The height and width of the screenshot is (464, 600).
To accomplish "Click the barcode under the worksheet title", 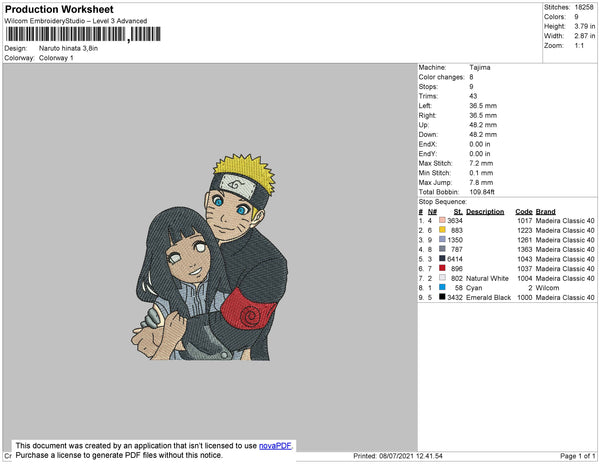I will click(x=83, y=34).
